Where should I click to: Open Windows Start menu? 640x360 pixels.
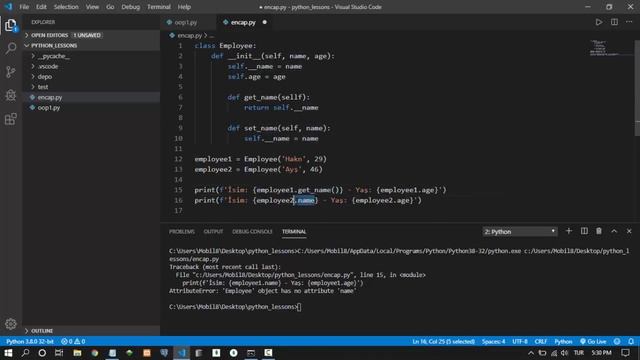[8, 353]
